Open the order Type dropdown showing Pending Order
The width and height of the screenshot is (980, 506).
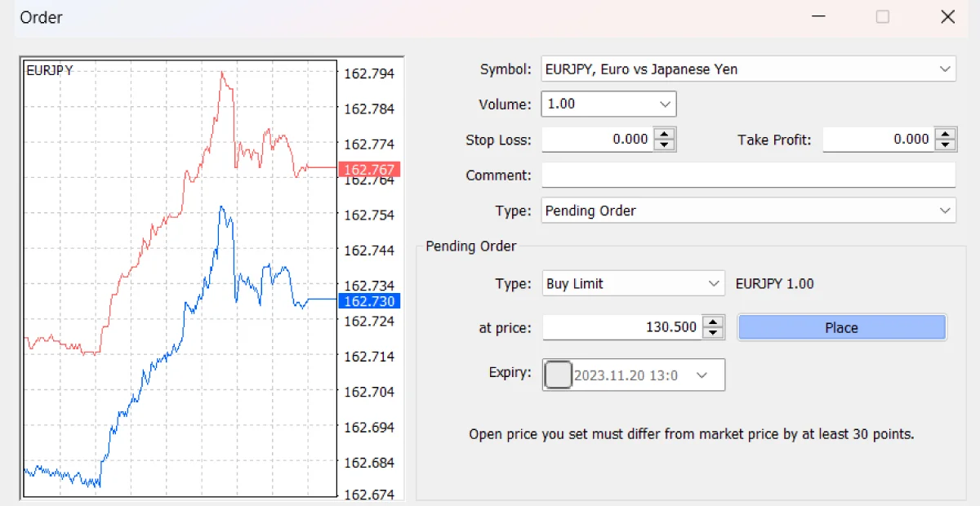pos(945,211)
